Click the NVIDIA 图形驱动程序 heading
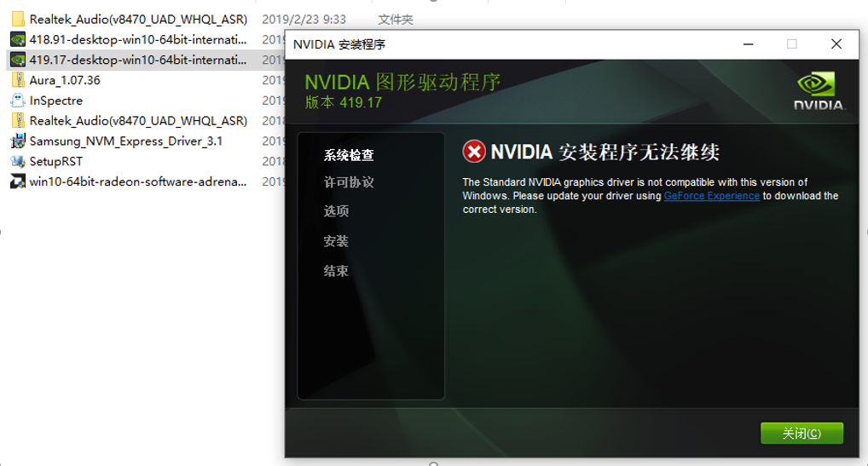868x466 pixels. pos(402,82)
